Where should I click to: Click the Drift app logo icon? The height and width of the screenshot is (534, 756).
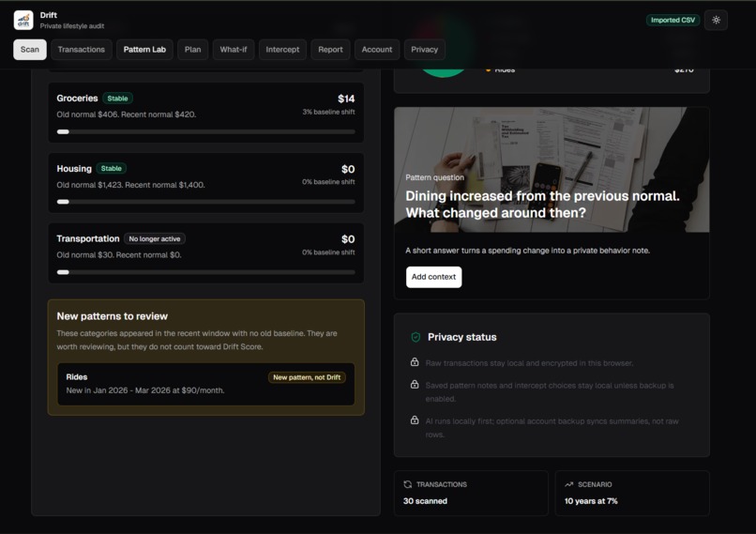[x=23, y=21]
